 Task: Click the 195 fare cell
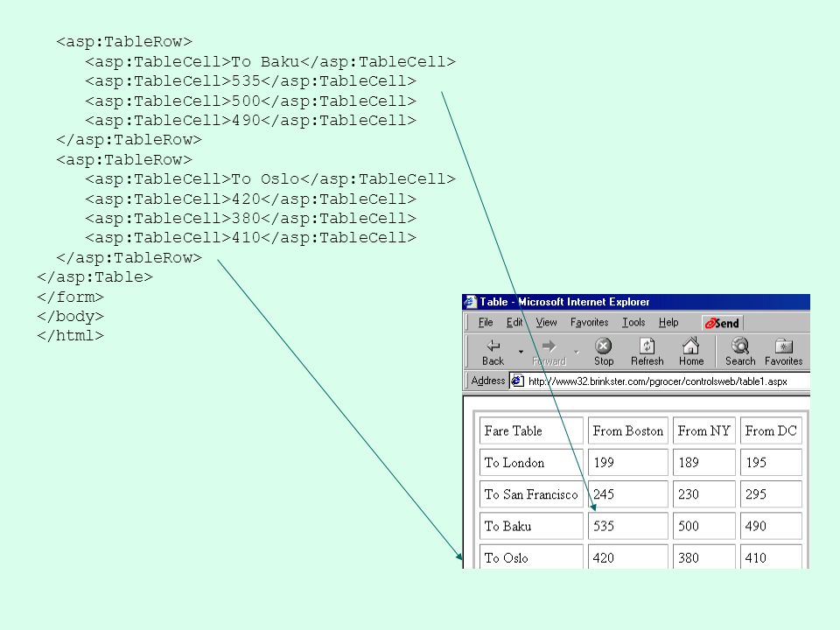coord(771,462)
